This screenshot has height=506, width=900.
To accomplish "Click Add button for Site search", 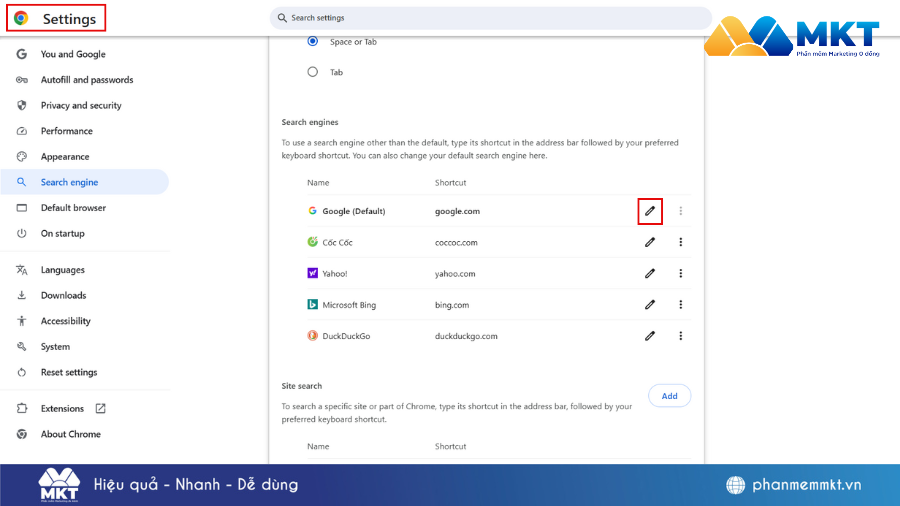I will 669,396.
